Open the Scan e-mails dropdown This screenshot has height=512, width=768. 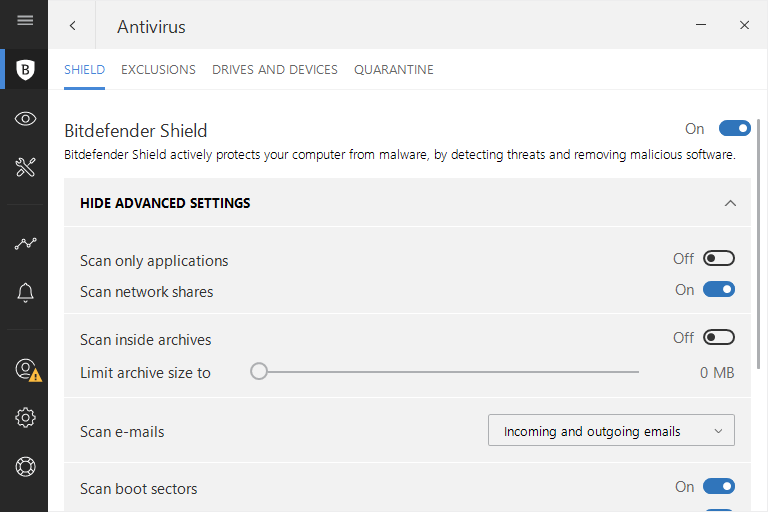[x=611, y=431]
